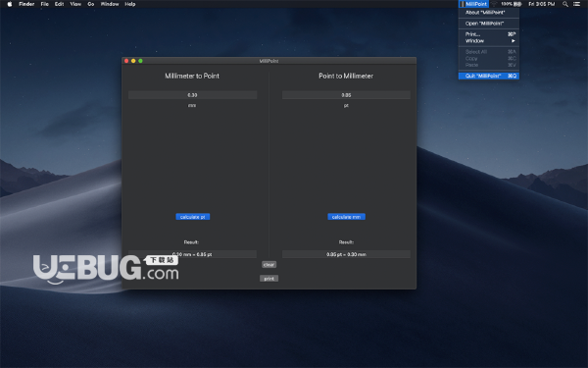588x368 pixels.
Task: Open the Apple menu icon
Action: pyautogui.click(x=10, y=4)
